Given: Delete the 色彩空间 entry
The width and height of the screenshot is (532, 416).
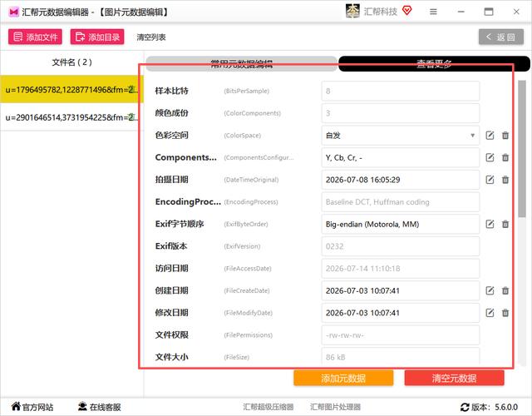Looking at the screenshot, I should coord(505,136).
